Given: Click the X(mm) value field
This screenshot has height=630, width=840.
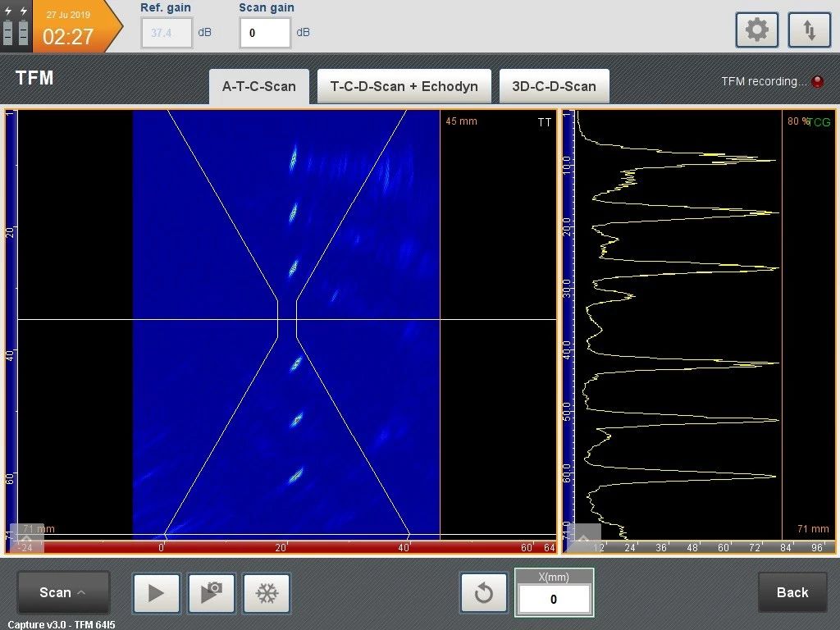Looking at the screenshot, I should pyautogui.click(x=554, y=600).
